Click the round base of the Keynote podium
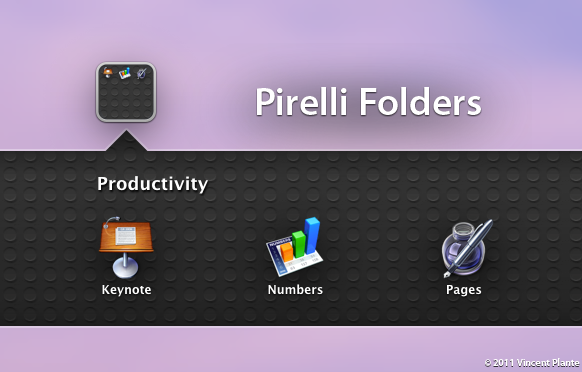 coord(125,268)
